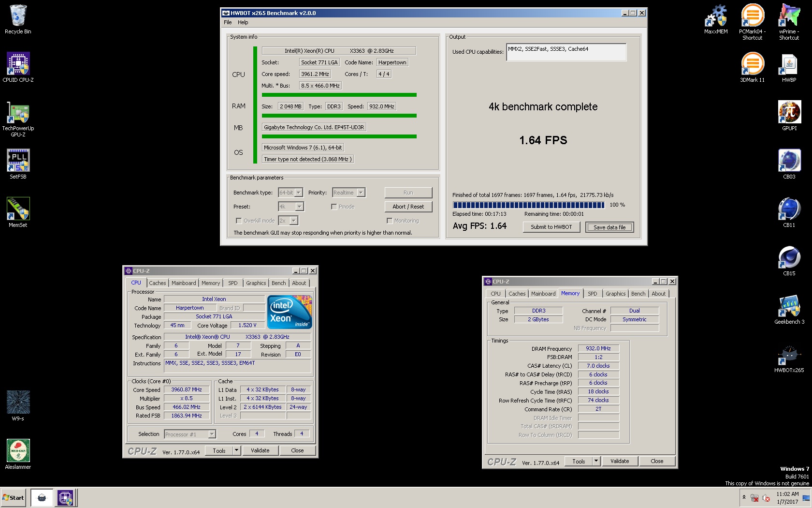This screenshot has height=508, width=812.
Task: Open W9-s desktop icon
Action: tap(18, 406)
